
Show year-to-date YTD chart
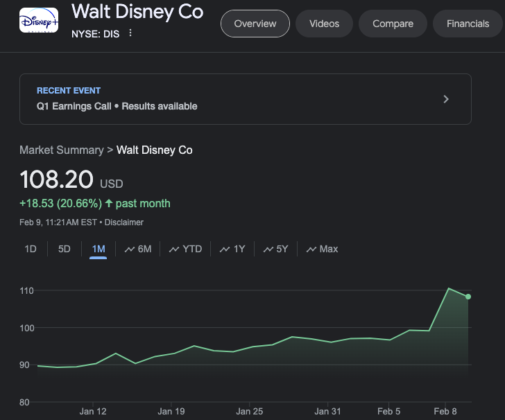[185, 249]
